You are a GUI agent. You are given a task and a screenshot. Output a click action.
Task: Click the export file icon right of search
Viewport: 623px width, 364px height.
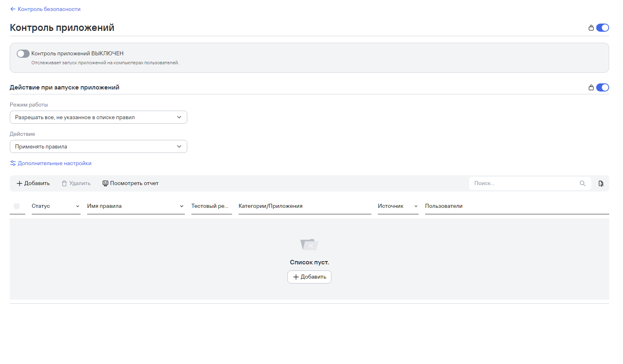point(601,183)
